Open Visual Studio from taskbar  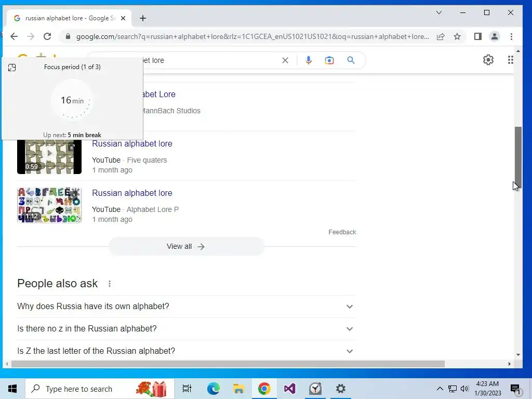[x=289, y=389]
